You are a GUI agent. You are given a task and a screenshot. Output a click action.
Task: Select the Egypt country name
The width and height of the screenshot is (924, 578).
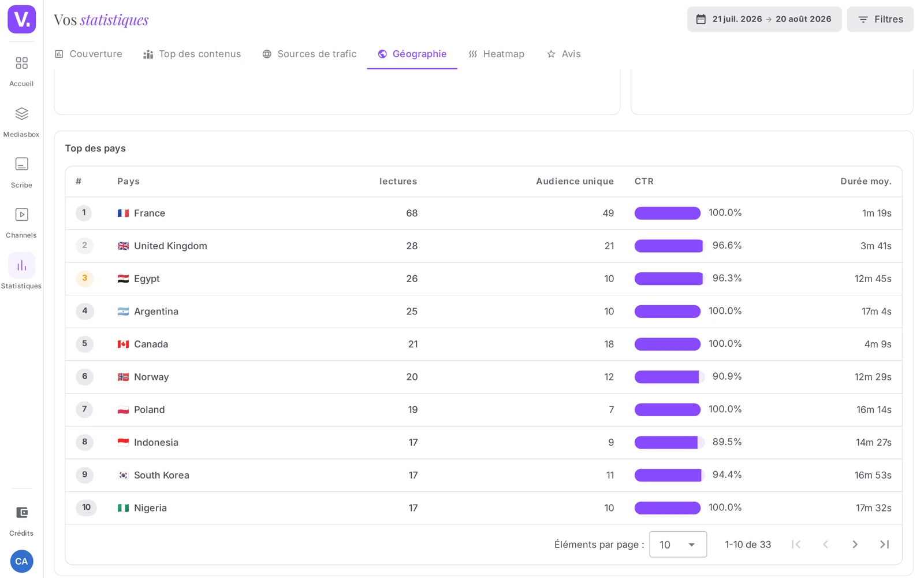(147, 279)
